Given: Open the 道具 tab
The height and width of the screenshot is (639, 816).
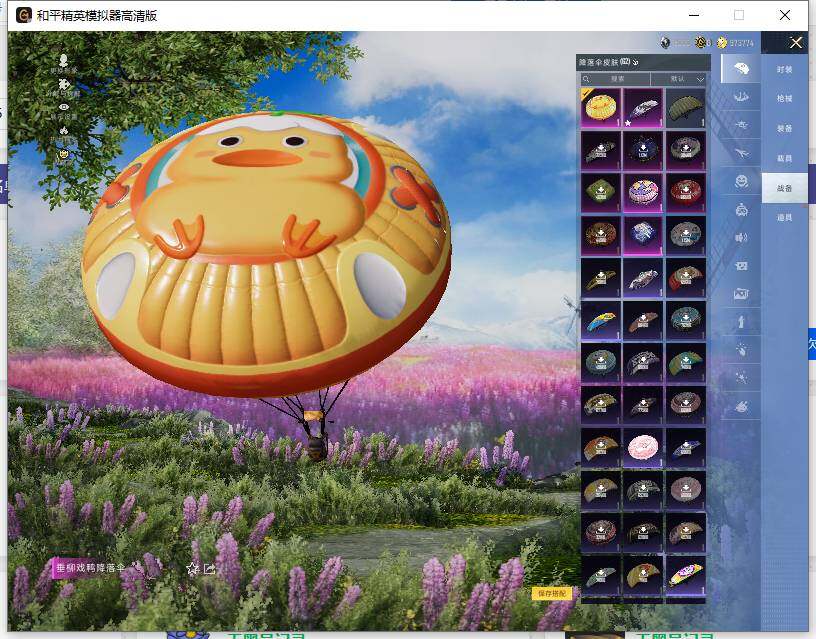Looking at the screenshot, I should click(x=784, y=217).
